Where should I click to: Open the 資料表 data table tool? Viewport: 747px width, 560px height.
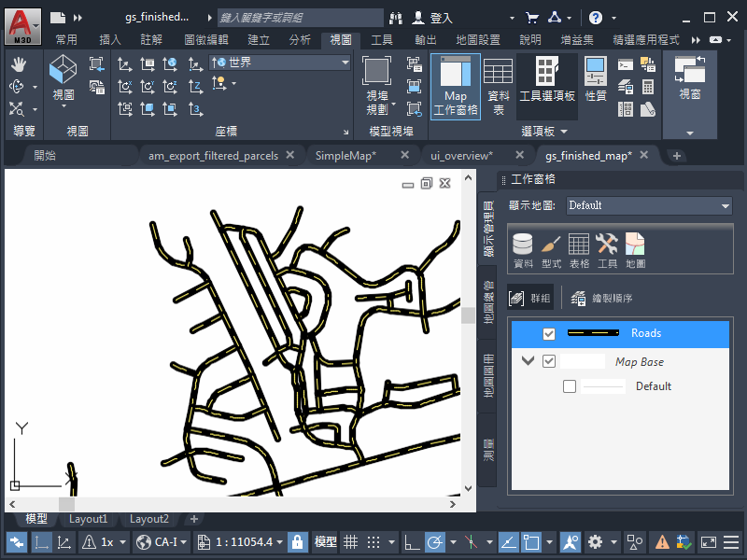tap(498, 85)
